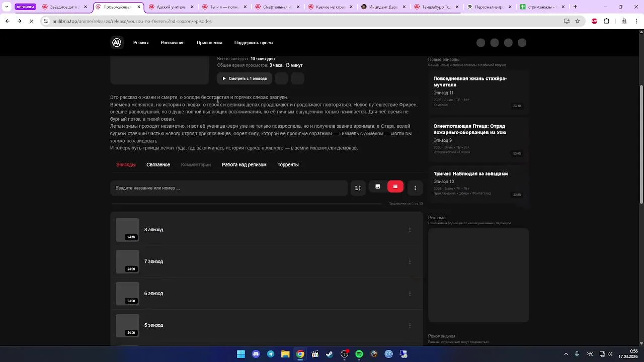Go back in browser history
Image resolution: width=644 pixels, height=362 pixels.
pyautogui.click(x=7, y=21)
